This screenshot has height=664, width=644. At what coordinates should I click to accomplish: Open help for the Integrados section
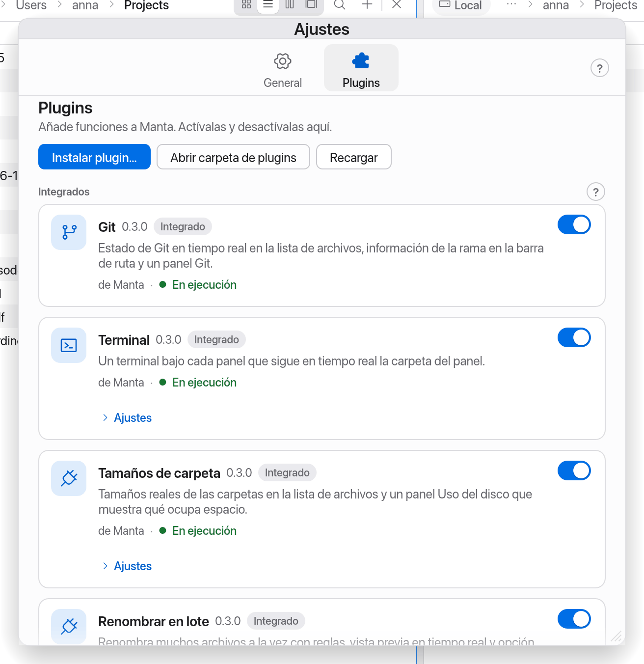coord(596,192)
